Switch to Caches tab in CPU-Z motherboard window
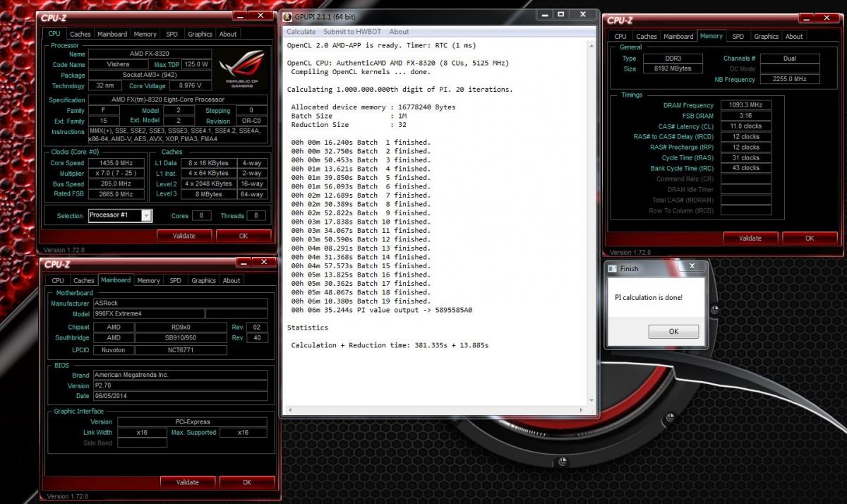This screenshot has height=504, width=847. click(x=84, y=280)
